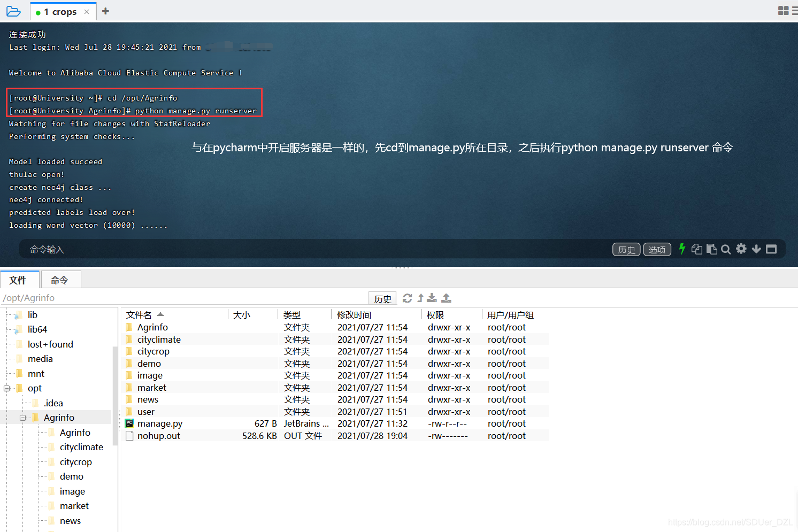
Task: Select demo folder in directory tree
Action: tap(72, 476)
